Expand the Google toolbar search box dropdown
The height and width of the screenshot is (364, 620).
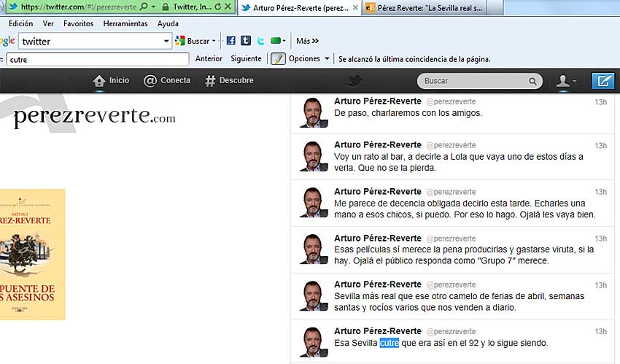click(166, 42)
